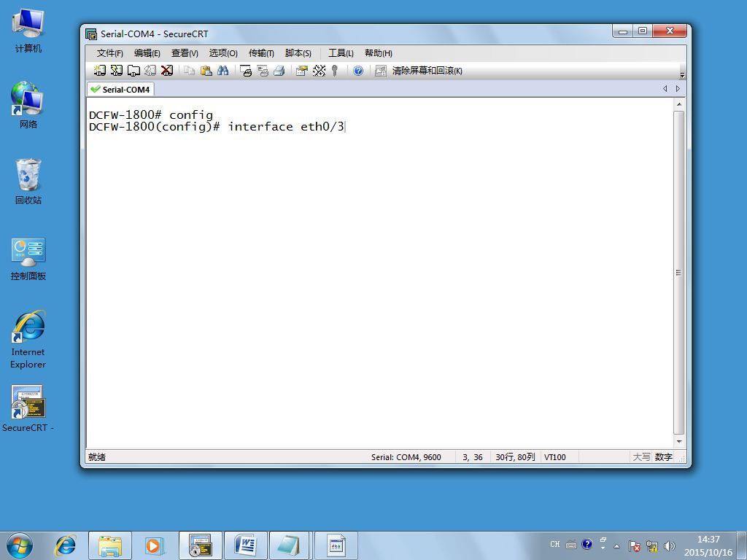Click the 'interface eth0/3' command line
This screenshot has width=747, height=560.
click(x=286, y=127)
